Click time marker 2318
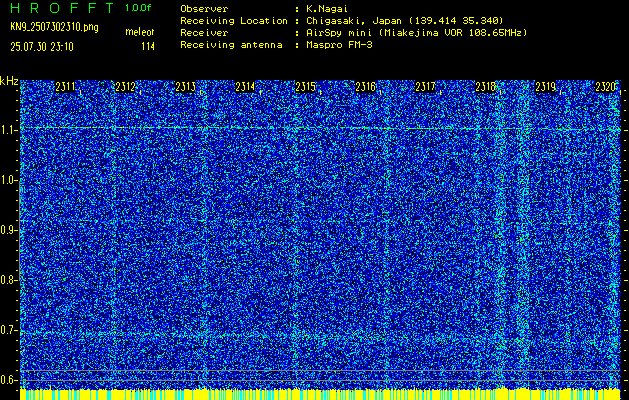 (485, 87)
